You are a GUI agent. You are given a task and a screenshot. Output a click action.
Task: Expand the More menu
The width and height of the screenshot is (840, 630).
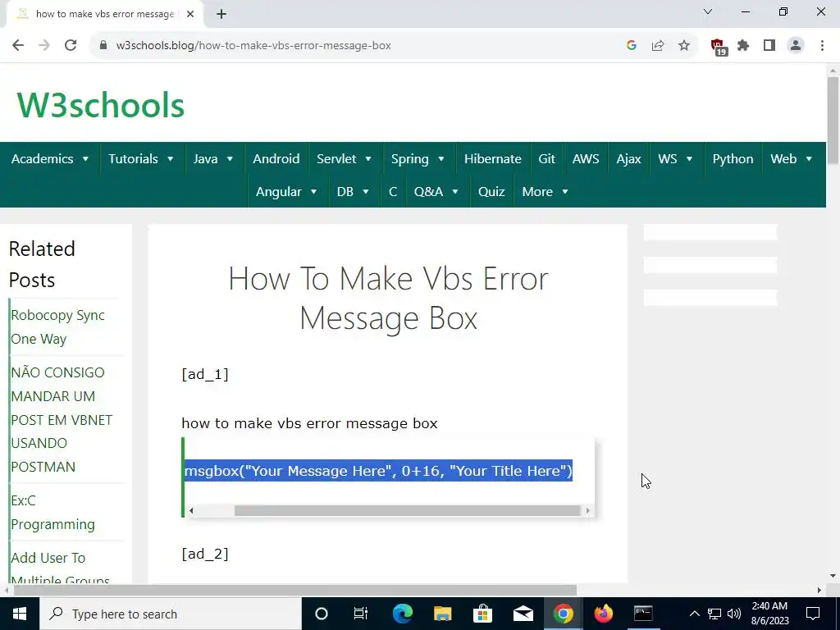[545, 191]
